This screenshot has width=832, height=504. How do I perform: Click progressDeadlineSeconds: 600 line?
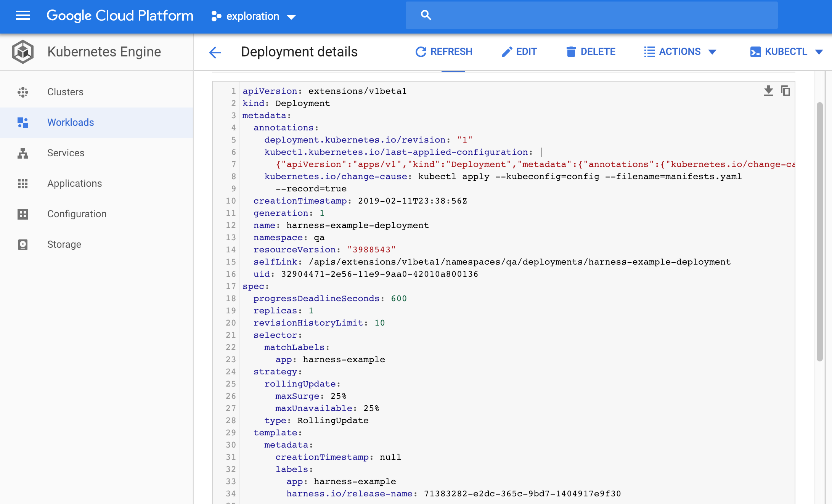click(x=330, y=299)
